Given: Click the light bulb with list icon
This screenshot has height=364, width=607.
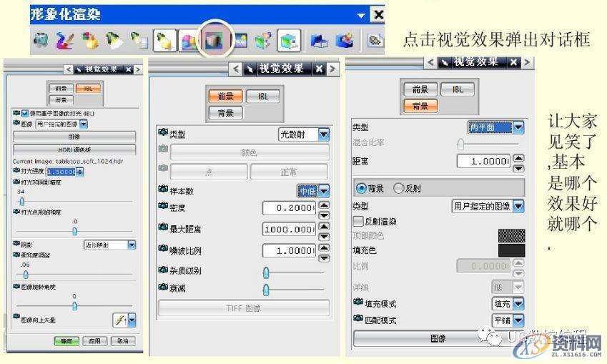Looking at the screenshot, I should [139, 40].
